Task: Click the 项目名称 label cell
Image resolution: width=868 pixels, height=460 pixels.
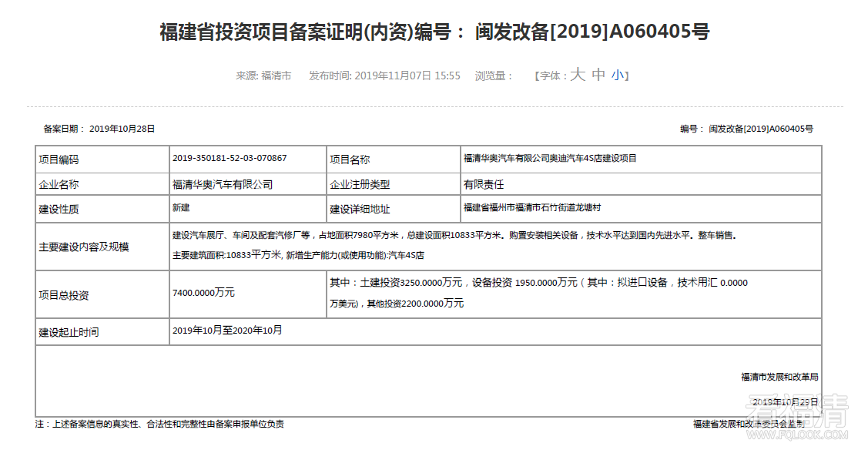Action: (x=394, y=159)
